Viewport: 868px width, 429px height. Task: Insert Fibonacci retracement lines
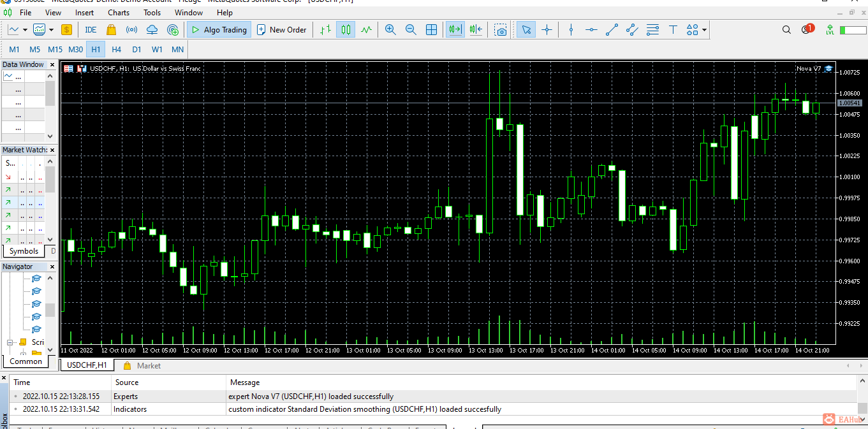(652, 29)
